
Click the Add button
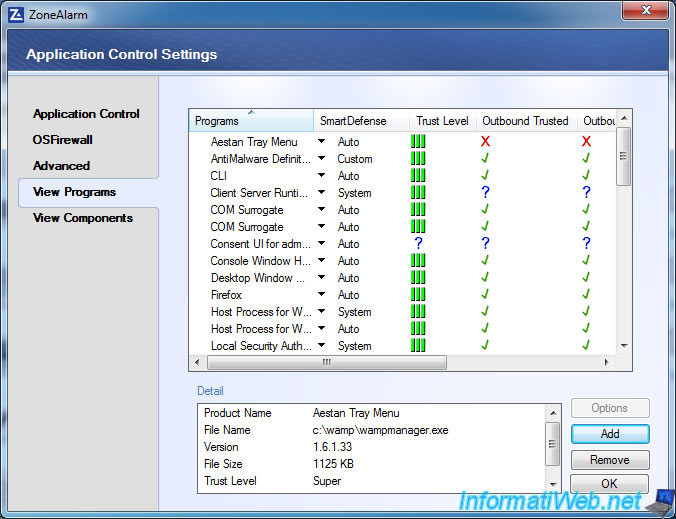610,434
